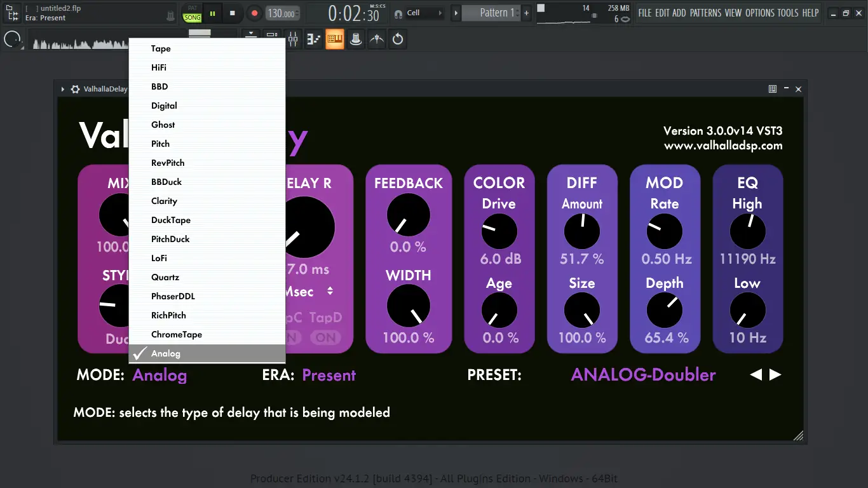868x488 pixels.
Task: Open the Pattern 1 selector
Action: click(491, 13)
